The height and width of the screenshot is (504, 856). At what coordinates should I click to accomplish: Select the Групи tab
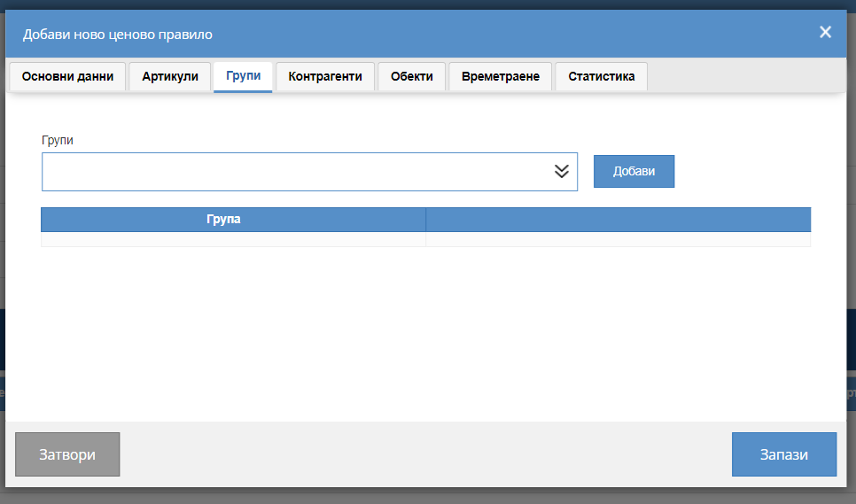click(243, 76)
